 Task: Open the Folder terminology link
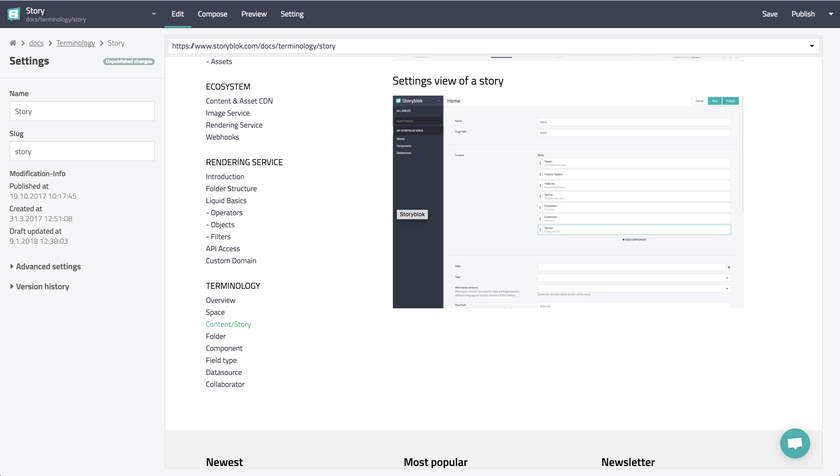[216, 336]
